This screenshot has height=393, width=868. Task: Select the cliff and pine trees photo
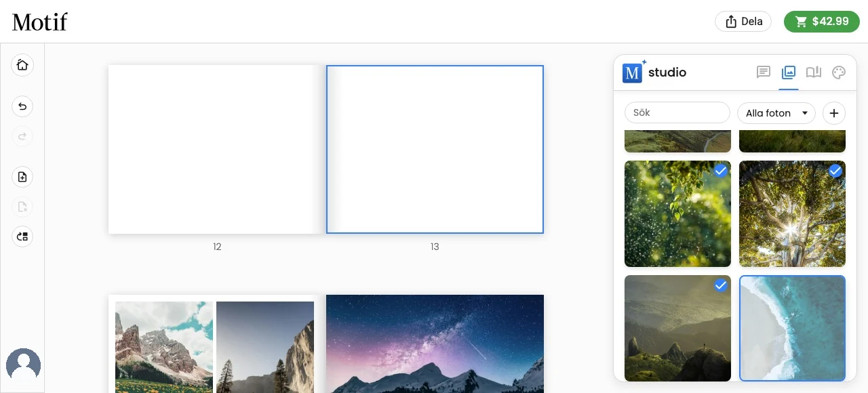pos(265,347)
